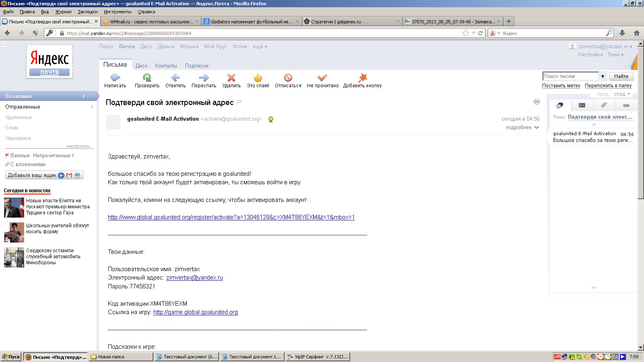Open zimvertax@yandex.ru account menu
644x362 pixels.
605,47
